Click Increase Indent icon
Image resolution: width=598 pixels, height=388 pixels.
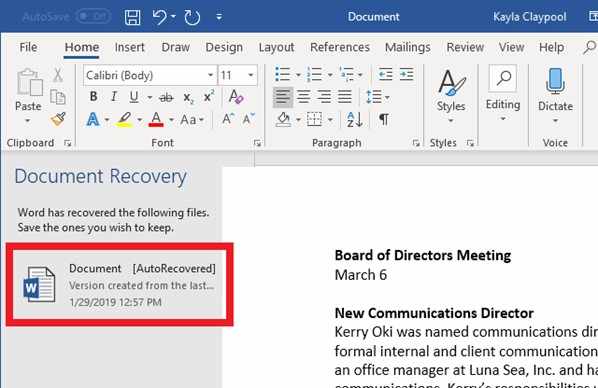(407, 74)
